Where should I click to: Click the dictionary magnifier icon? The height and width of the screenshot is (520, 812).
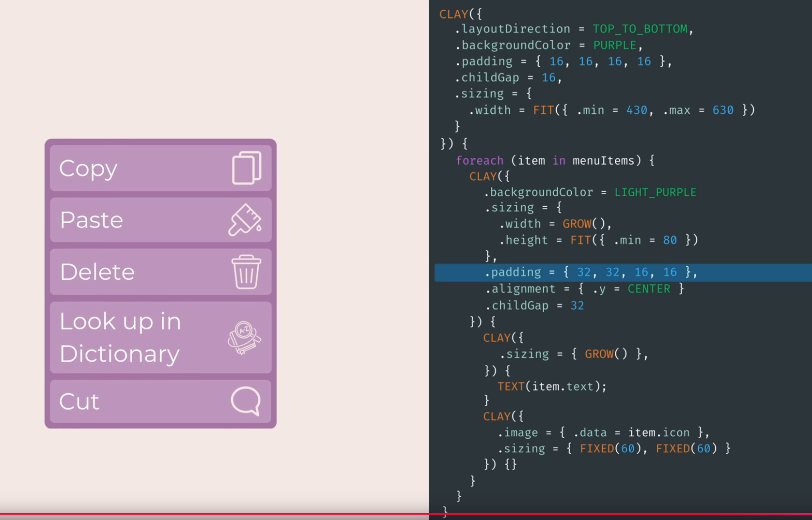[244, 337]
